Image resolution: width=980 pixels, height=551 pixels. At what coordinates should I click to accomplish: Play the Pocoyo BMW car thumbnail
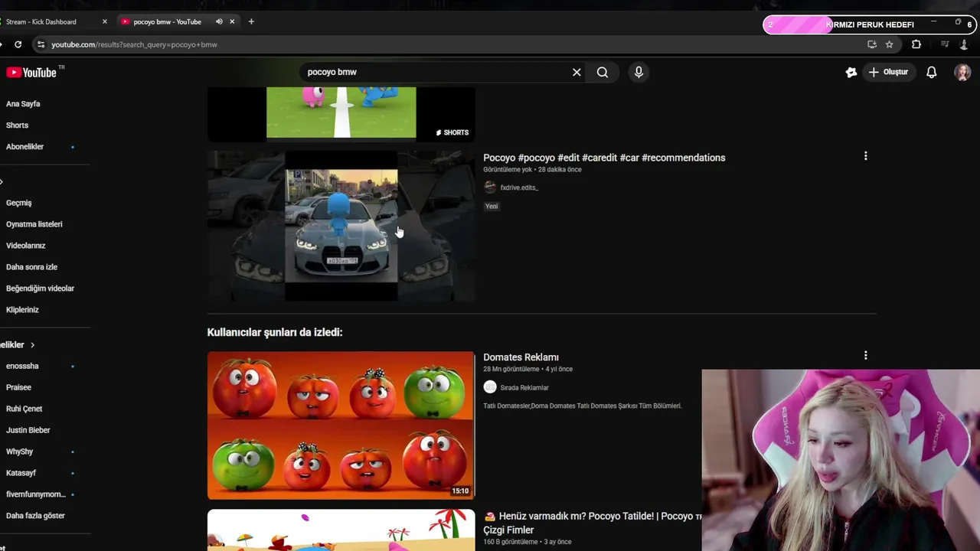pyautogui.click(x=341, y=226)
